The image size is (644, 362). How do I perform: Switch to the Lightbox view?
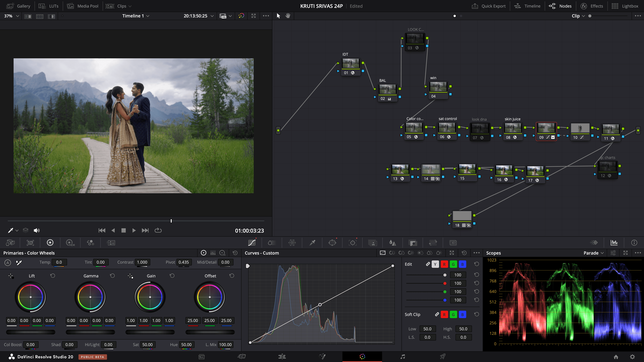click(x=625, y=6)
